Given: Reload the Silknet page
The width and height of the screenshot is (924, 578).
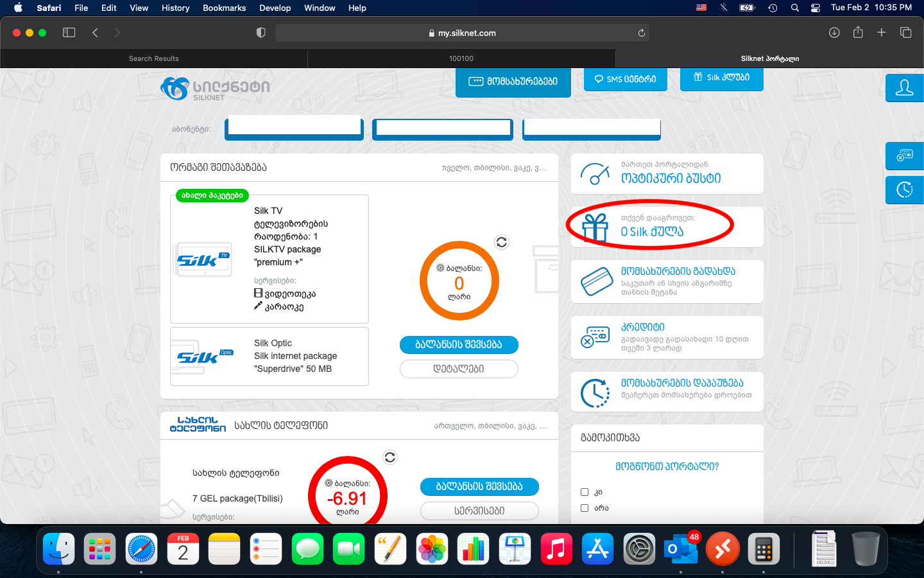Looking at the screenshot, I should pos(641,33).
